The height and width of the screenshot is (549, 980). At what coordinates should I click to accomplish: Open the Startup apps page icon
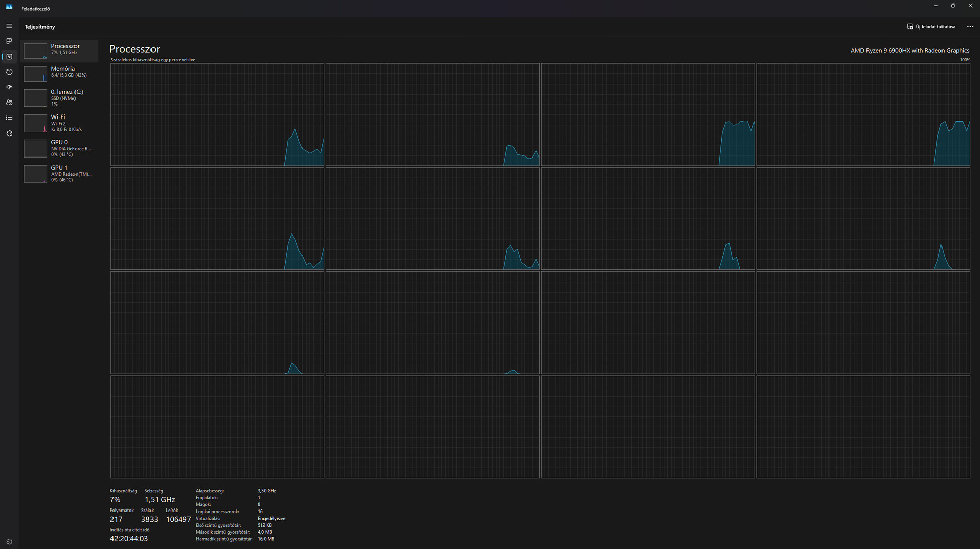[x=9, y=87]
